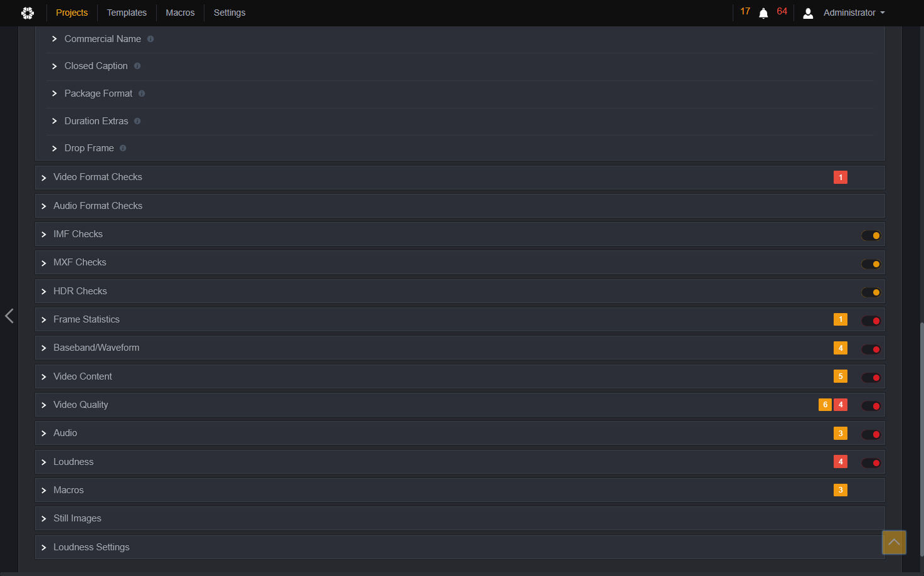
Task: Toggle the Frame Statistics switch
Action: pos(871,321)
